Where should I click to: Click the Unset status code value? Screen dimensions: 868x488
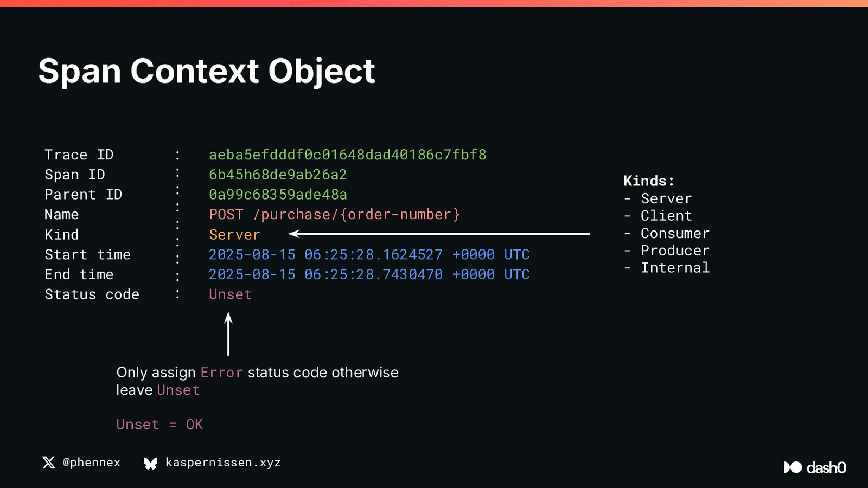click(x=231, y=294)
